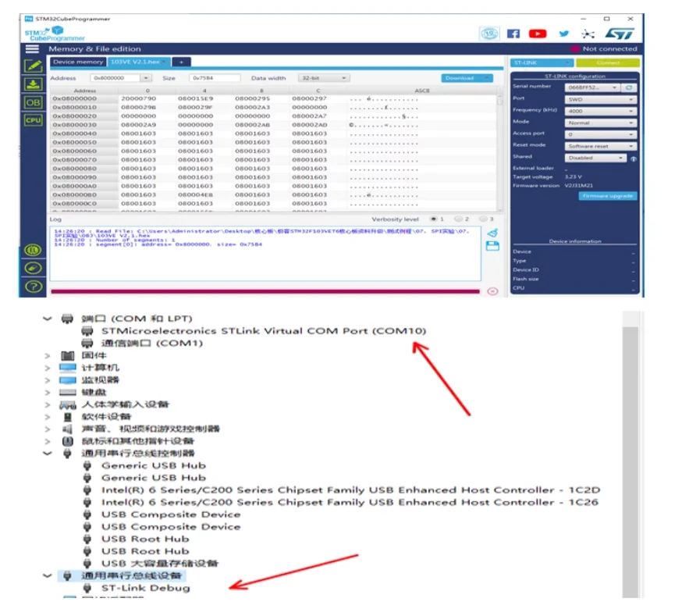Open the Reset mode dropdown

[601, 146]
